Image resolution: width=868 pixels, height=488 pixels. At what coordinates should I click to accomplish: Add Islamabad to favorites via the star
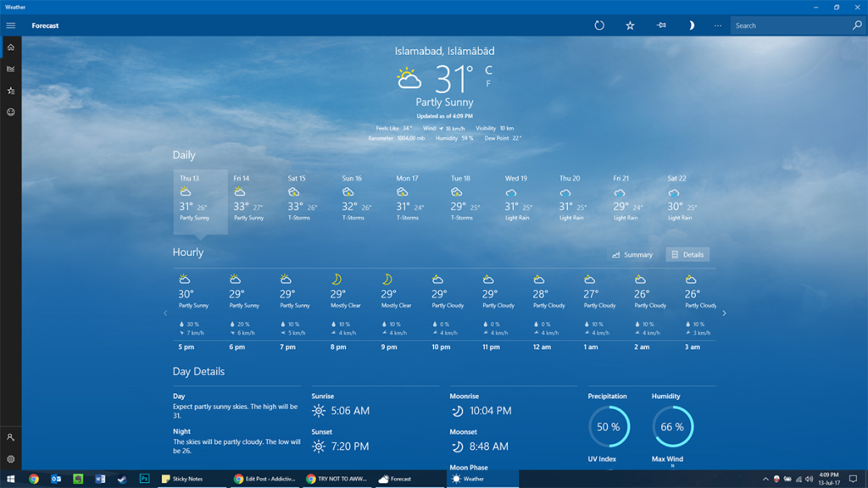tap(630, 25)
